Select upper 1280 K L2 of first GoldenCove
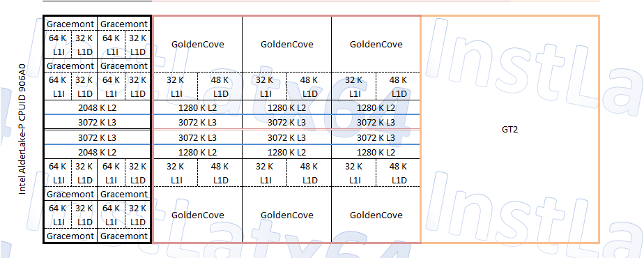The height and width of the screenshot is (258, 644). (197, 107)
